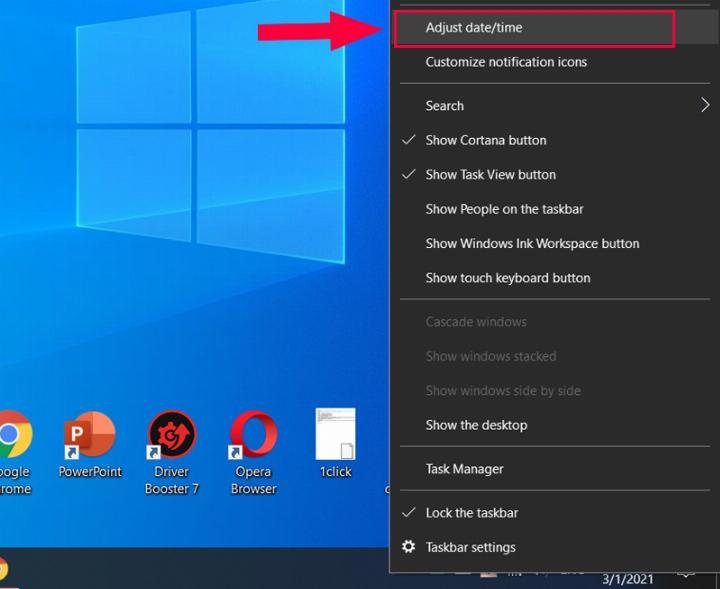Click the Chrome icon in the taskbar

(4, 570)
